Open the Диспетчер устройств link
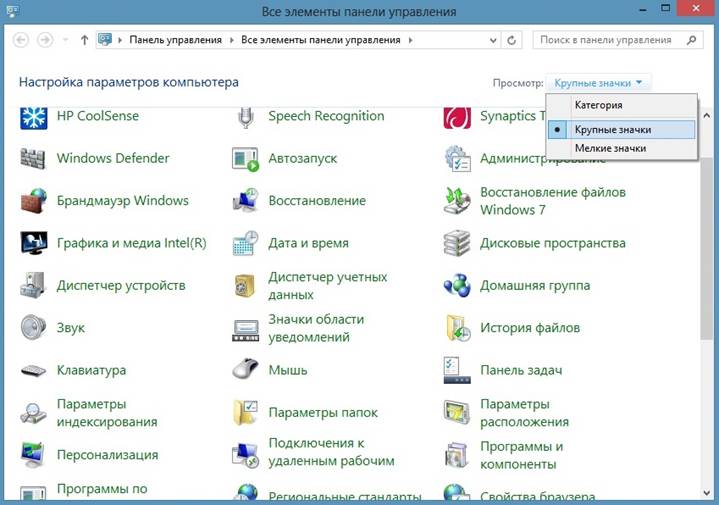The image size is (719, 505). [x=121, y=285]
